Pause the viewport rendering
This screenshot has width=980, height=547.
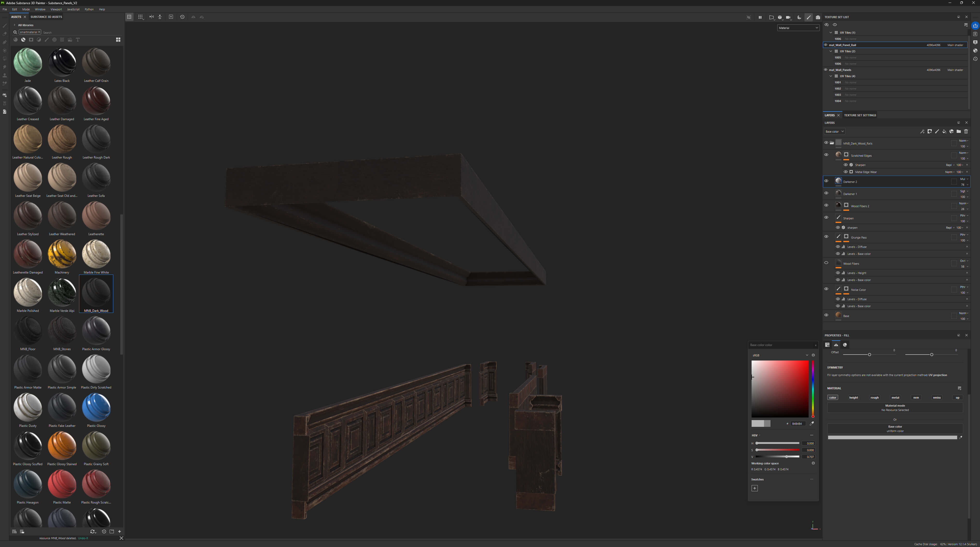(760, 17)
